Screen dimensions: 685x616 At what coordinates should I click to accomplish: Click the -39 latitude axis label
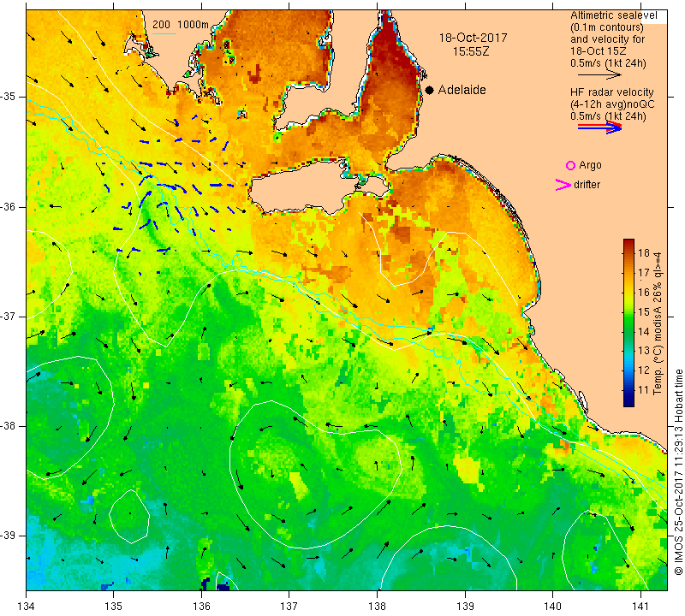click(8, 536)
